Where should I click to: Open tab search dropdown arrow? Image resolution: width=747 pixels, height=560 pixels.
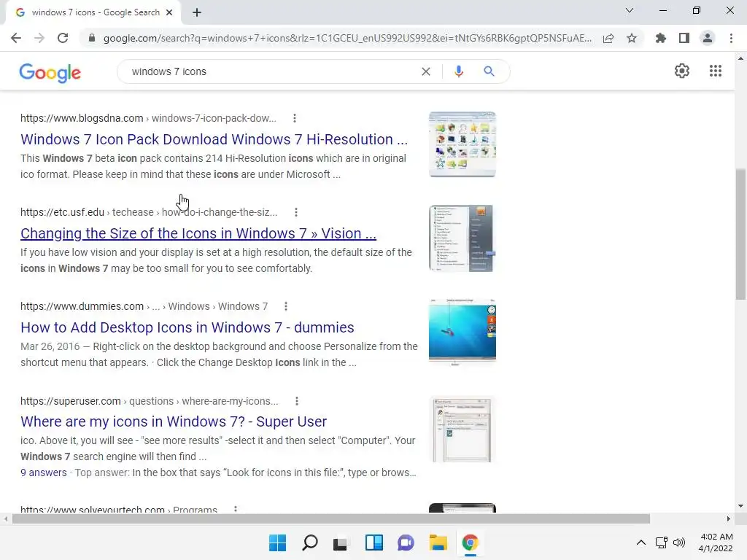coord(630,10)
